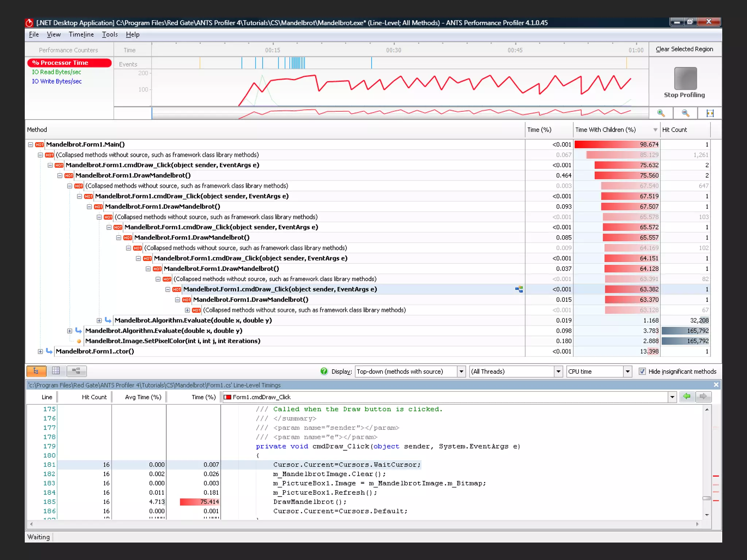Click the zoom to selected region icon
747x560 pixels.
710,113
